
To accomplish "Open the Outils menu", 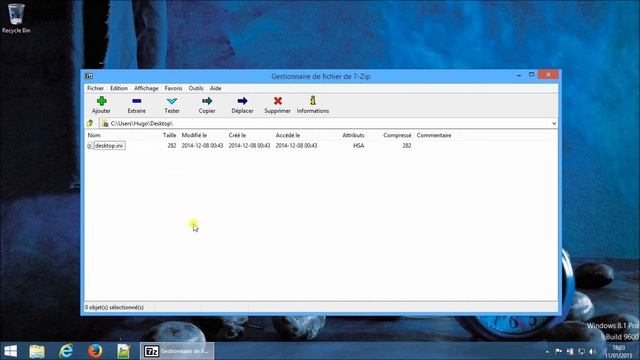I will point(196,88).
